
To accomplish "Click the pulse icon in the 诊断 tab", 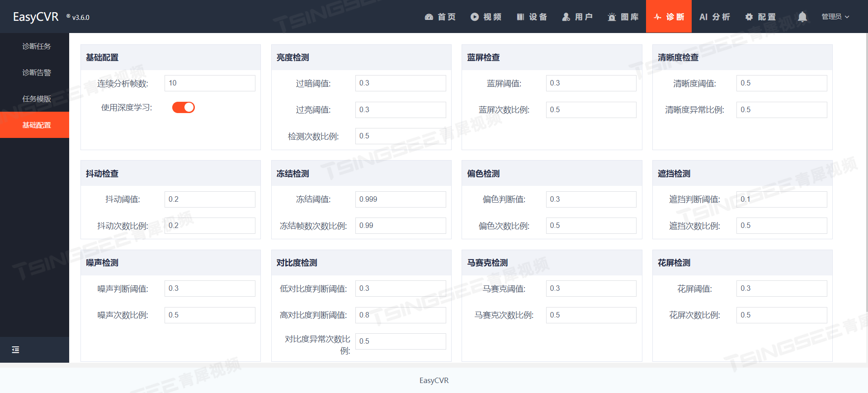I will pyautogui.click(x=658, y=17).
